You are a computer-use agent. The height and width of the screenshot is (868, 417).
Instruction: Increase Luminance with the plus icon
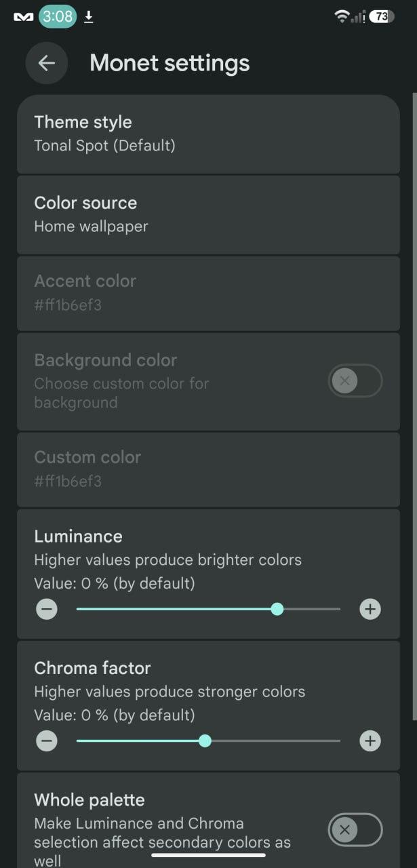370,609
